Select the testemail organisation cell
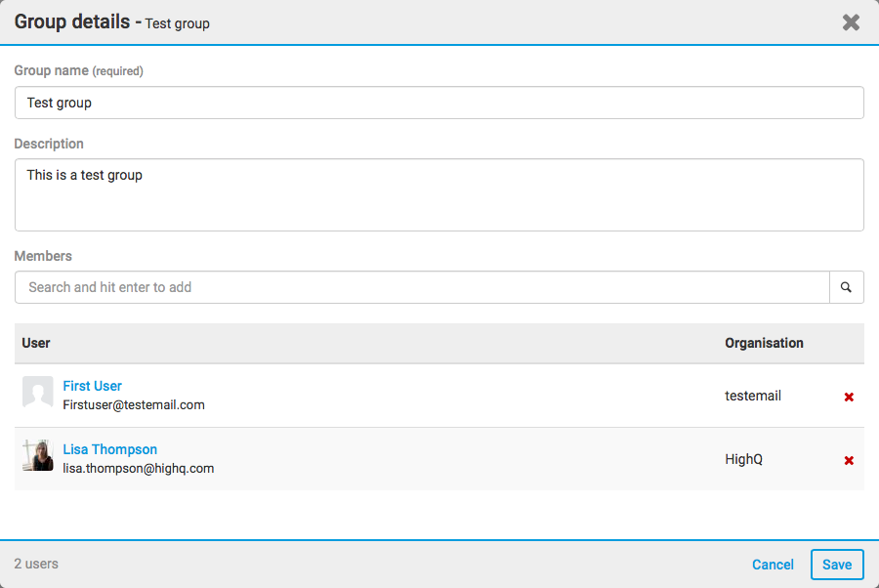 tap(752, 396)
